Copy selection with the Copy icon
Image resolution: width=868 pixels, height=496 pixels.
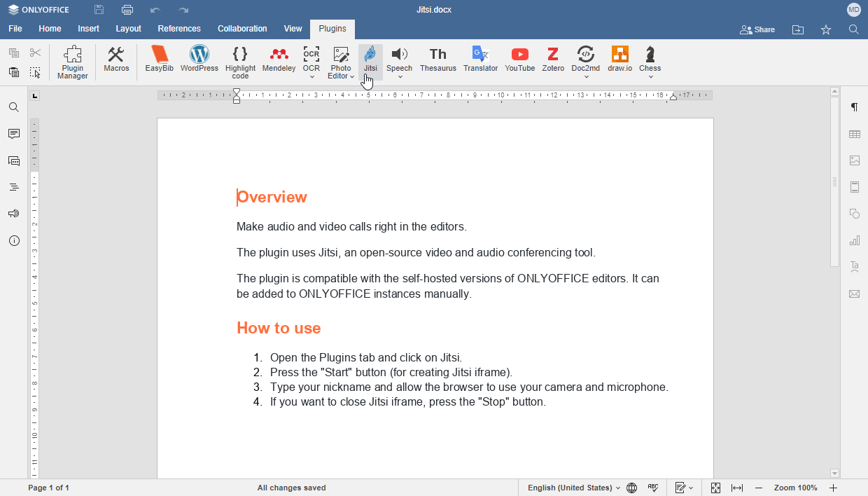pyautogui.click(x=14, y=53)
